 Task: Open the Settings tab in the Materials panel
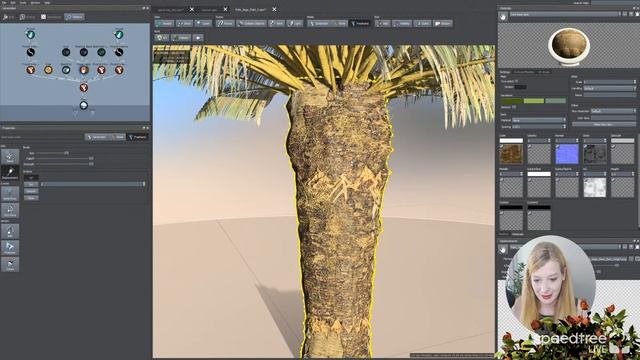click(x=505, y=72)
